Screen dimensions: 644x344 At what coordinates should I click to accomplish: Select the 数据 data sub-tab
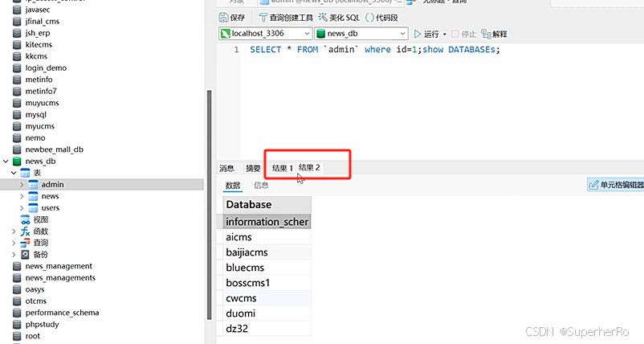click(232, 186)
